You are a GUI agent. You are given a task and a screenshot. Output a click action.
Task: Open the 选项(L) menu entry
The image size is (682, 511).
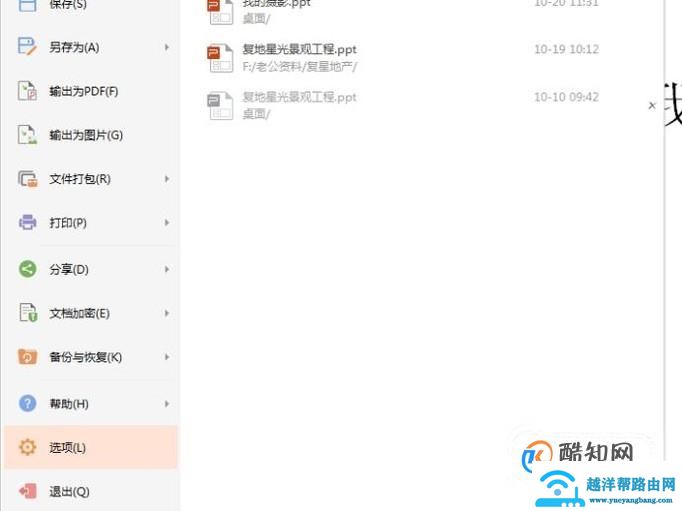(91, 448)
